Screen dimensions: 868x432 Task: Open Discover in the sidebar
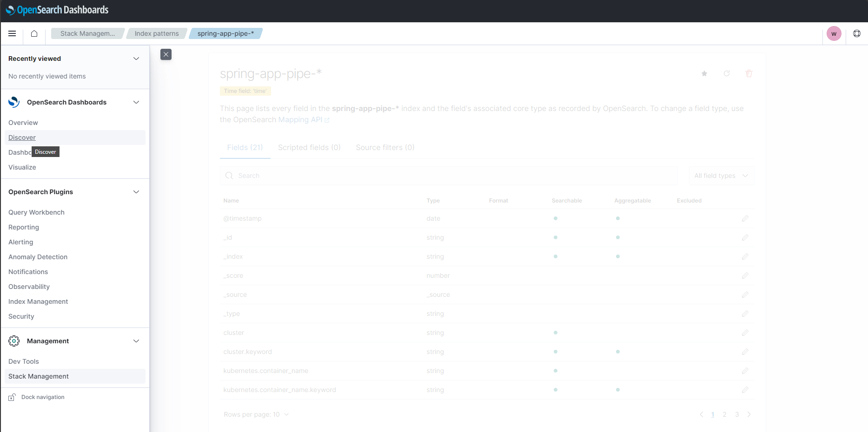22,137
